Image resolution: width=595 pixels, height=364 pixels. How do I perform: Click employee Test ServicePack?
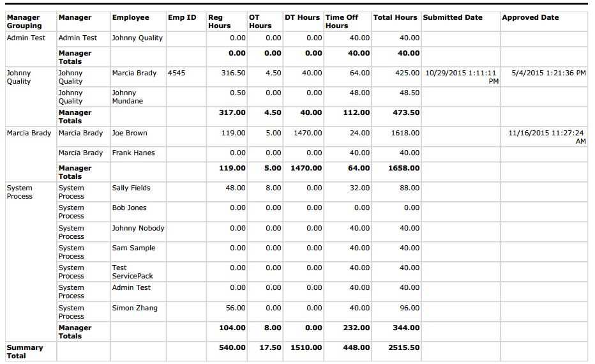pyautogui.click(x=132, y=272)
